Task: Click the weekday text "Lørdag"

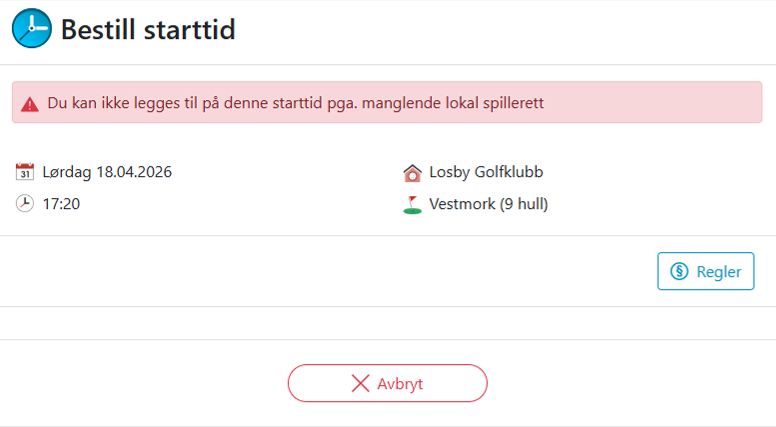Action: (x=67, y=172)
